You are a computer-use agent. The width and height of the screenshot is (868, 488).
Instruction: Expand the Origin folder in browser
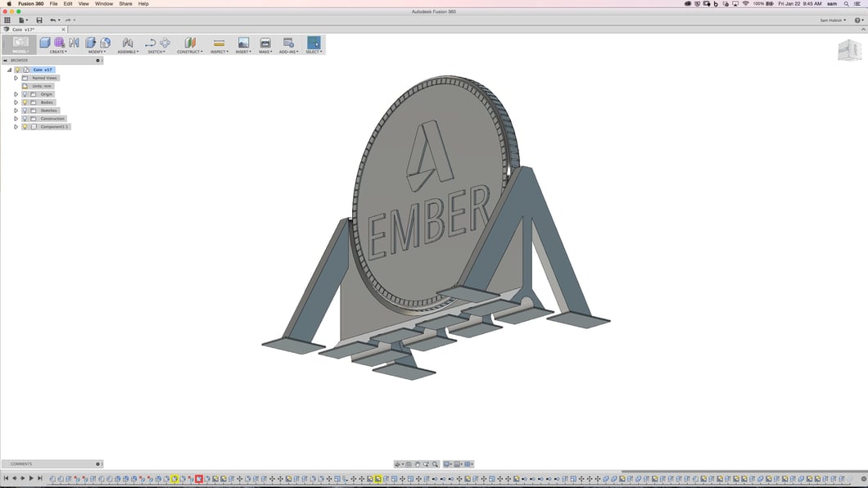(x=16, y=94)
